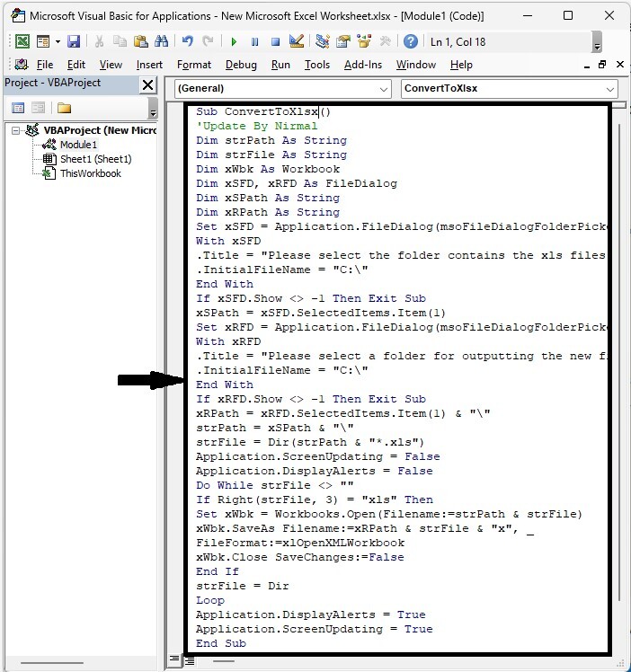631x672 pixels.
Task: Toggle Folders view in Project panel
Action: point(64,108)
